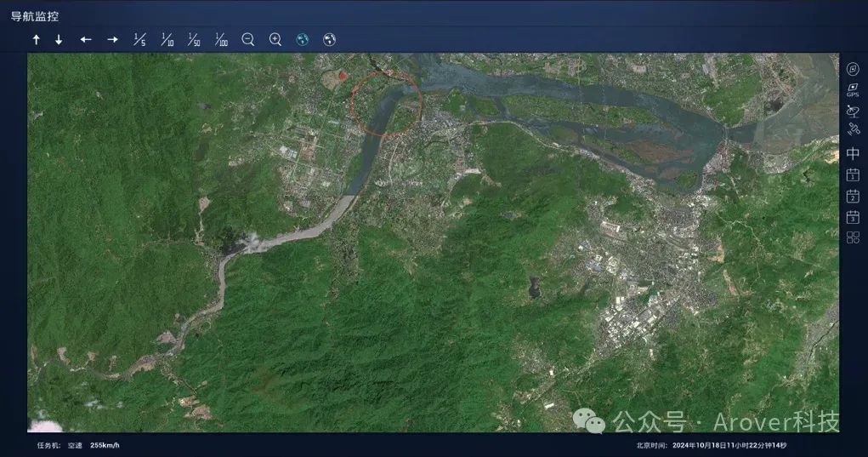
Task: Click the satellite icon in right sidebar
Action: click(853, 130)
